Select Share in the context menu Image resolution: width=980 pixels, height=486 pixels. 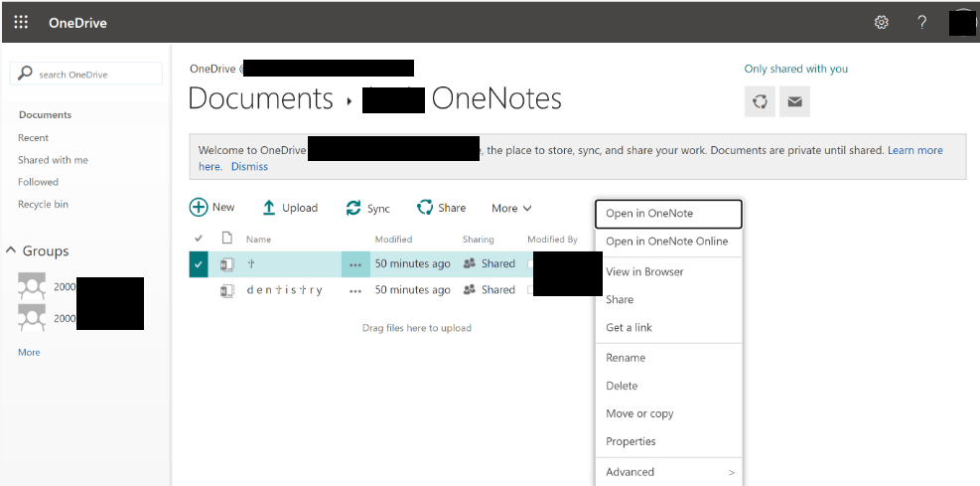pos(669,299)
